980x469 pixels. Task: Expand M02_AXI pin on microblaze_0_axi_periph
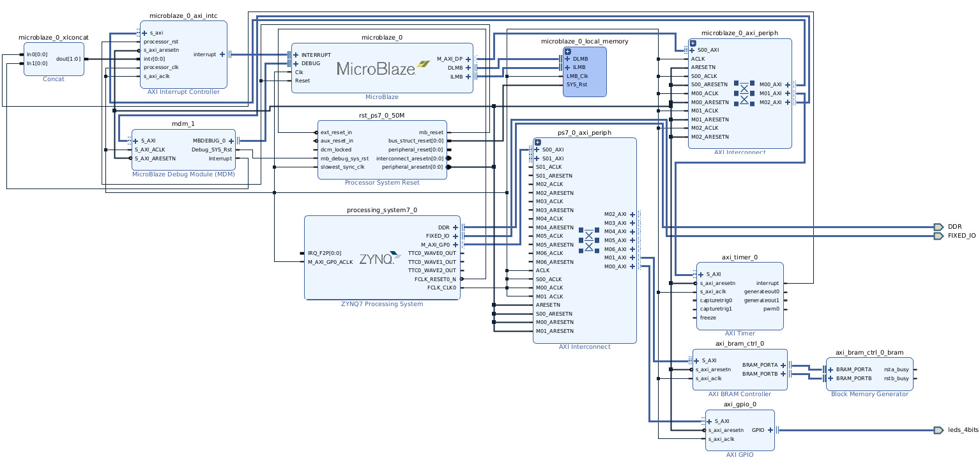tap(787, 102)
